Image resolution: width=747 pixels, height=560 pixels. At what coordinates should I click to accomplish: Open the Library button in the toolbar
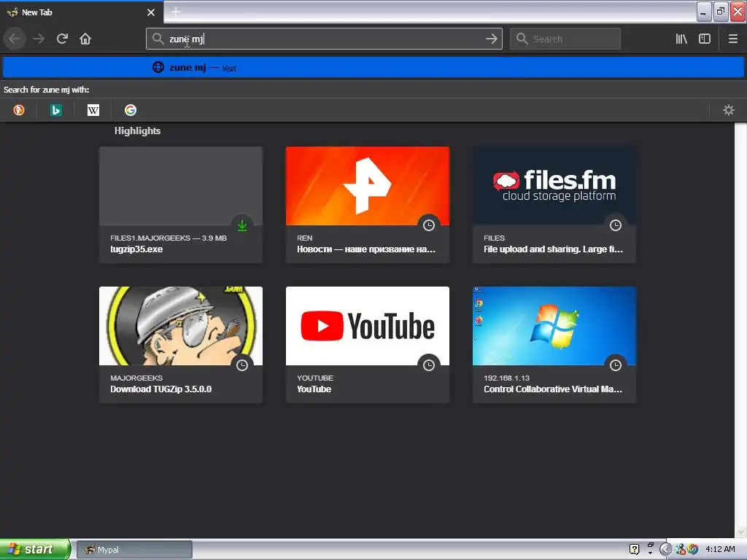click(681, 39)
